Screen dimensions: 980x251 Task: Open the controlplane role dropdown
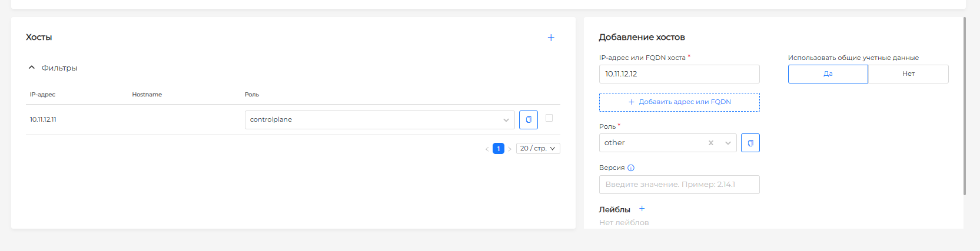(380, 120)
